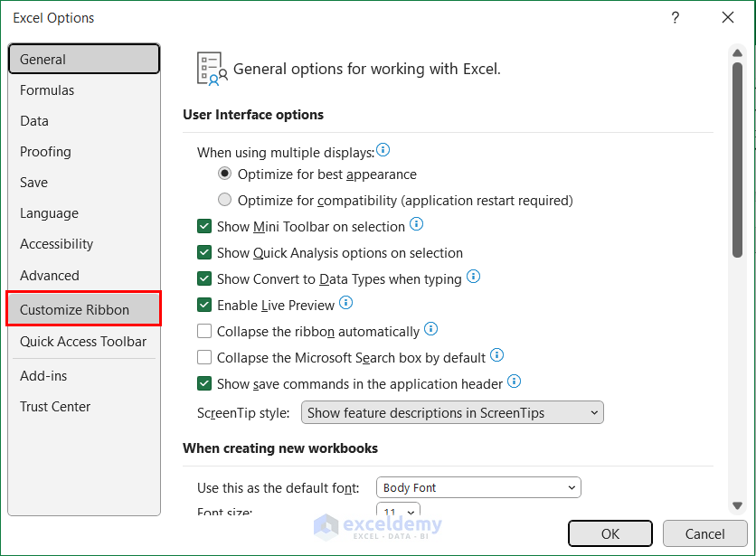Click the info icon beside Convert to Data Types

click(x=473, y=278)
